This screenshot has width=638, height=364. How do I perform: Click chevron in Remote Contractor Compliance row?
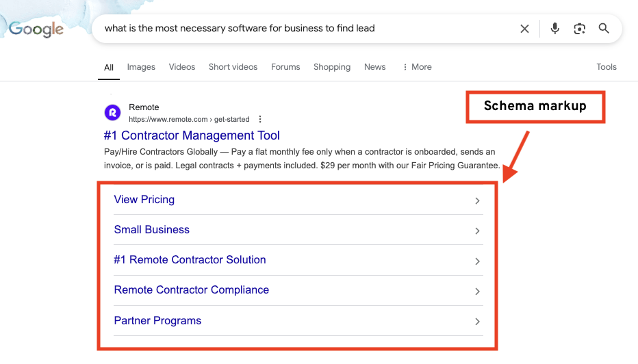(x=477, y=291)
